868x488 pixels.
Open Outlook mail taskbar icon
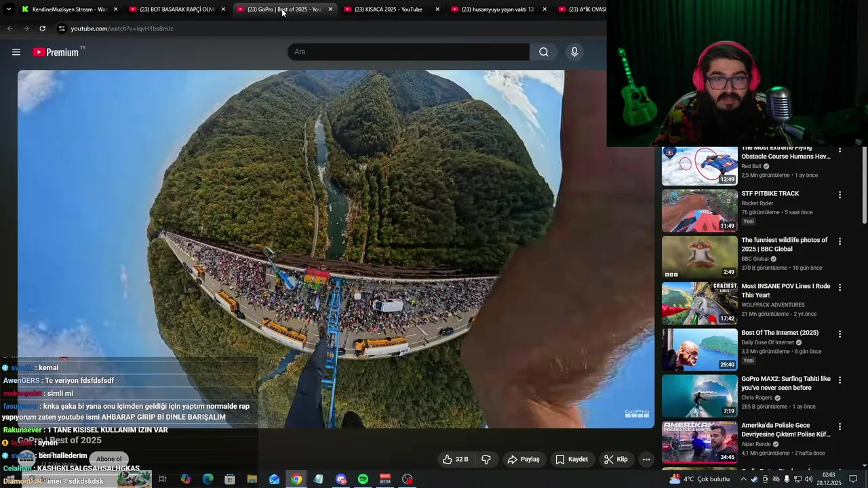click(x=274, y=479)
